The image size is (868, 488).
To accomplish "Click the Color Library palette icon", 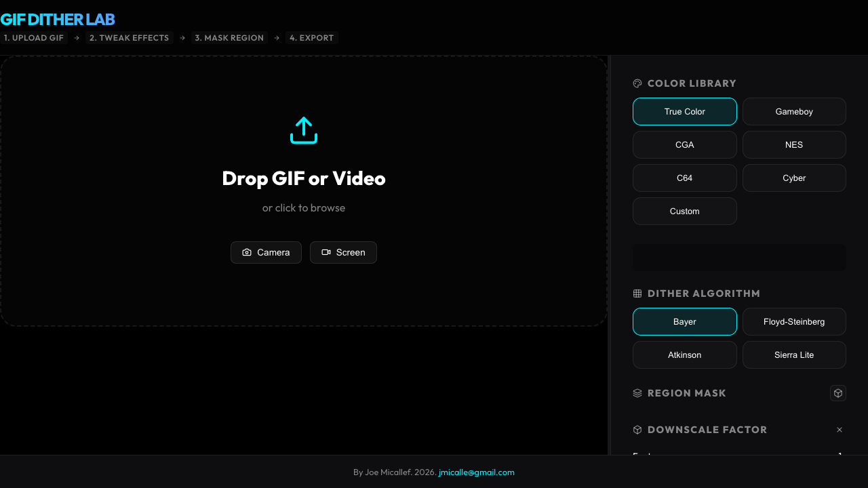I will click(637, 83).
